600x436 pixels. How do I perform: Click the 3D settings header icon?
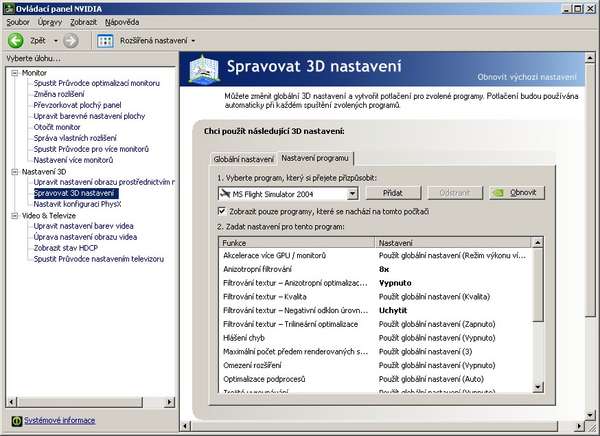[x=203, y=67]
